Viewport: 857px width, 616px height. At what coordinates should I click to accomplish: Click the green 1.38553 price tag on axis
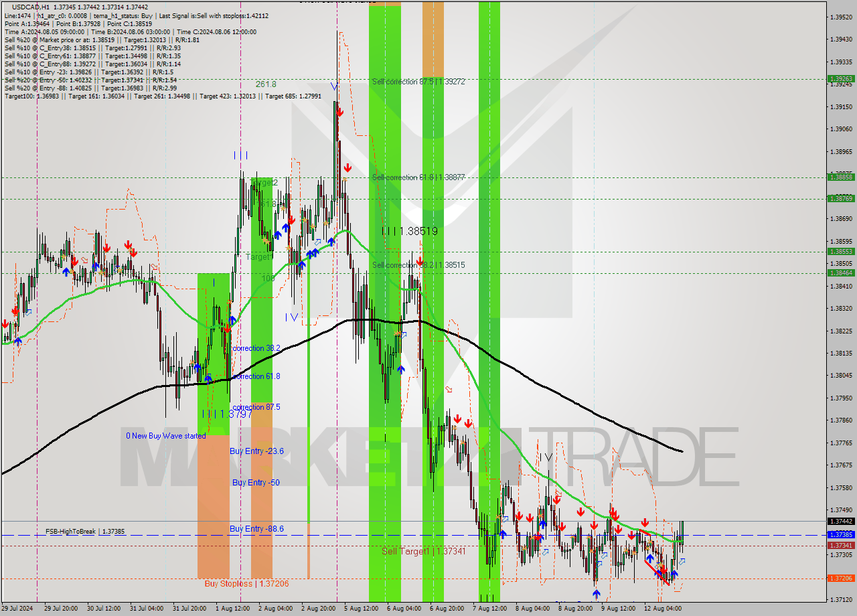tap(841, 251)
